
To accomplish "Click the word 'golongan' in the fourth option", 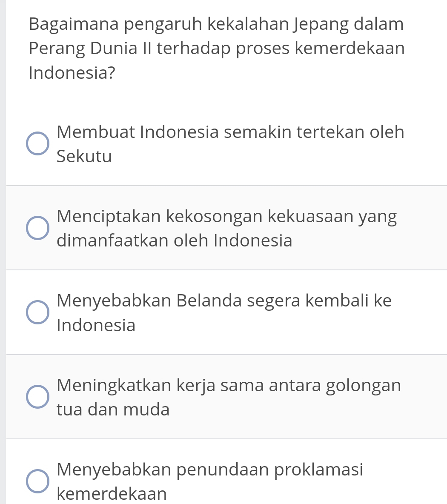I will pyautogui.click(x=364, y=385).
